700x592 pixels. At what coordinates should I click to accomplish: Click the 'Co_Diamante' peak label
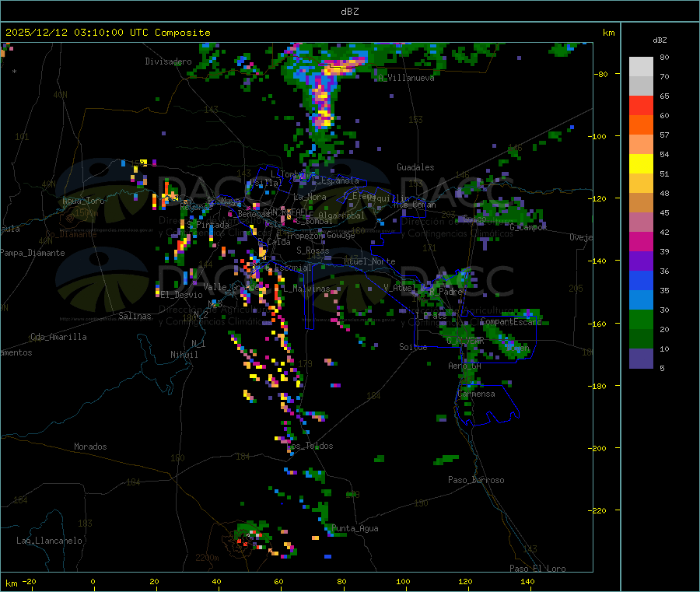[x=71, y=234]
